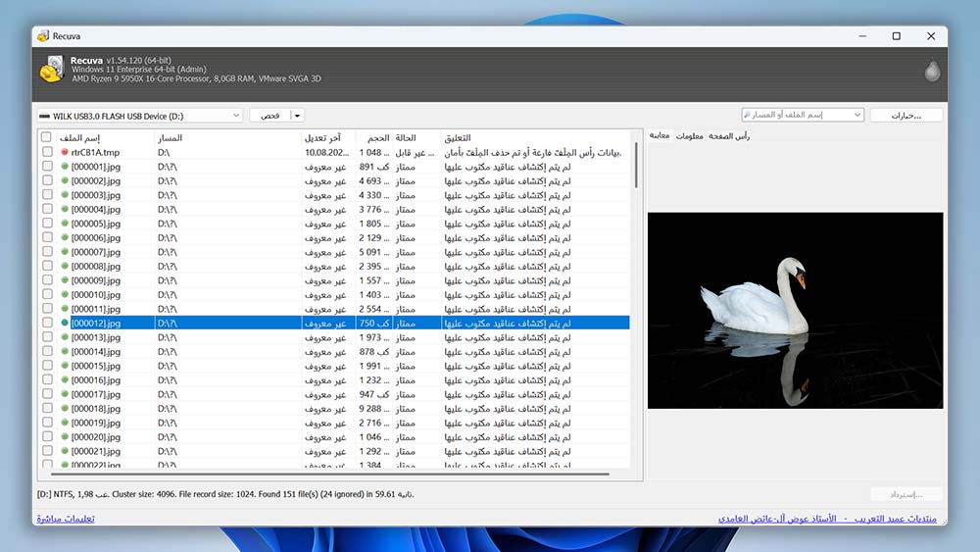Screen dimensions: 980x552
Task: Click the green status dot of [000020].jpg
Action: [65, 436]
